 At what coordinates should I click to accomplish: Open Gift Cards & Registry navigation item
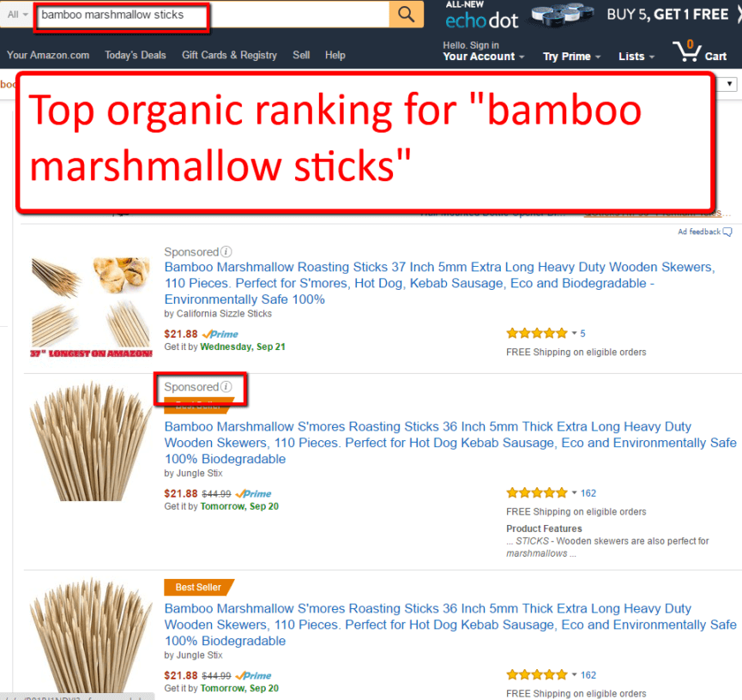tap(230, 55)
